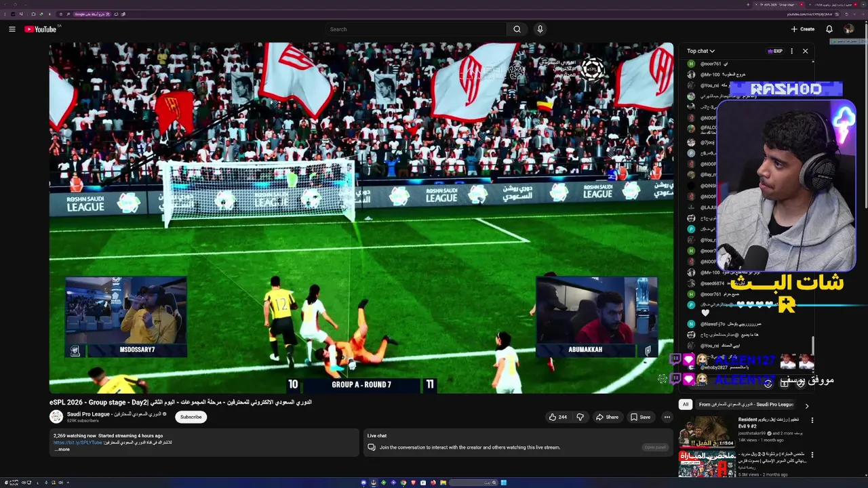Start voice search with microphone icon
Viewport: 868px width, 488px height.
[x=540, y=29]
